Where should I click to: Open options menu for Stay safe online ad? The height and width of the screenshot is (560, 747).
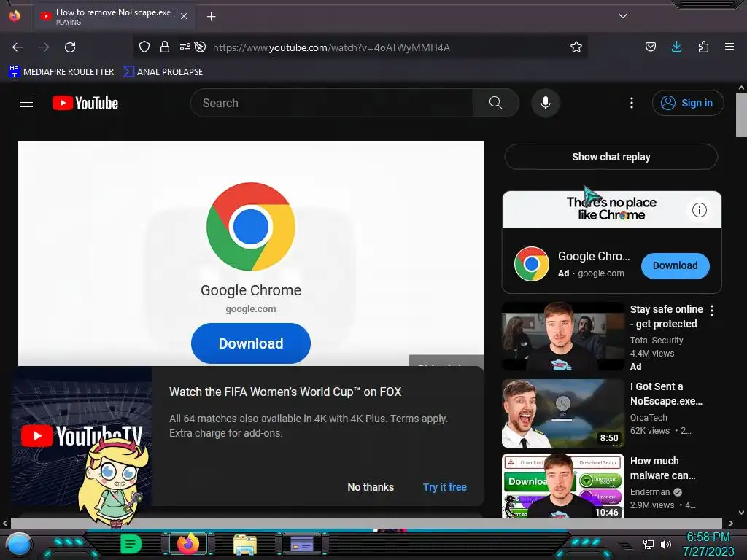tap(712, 311)
